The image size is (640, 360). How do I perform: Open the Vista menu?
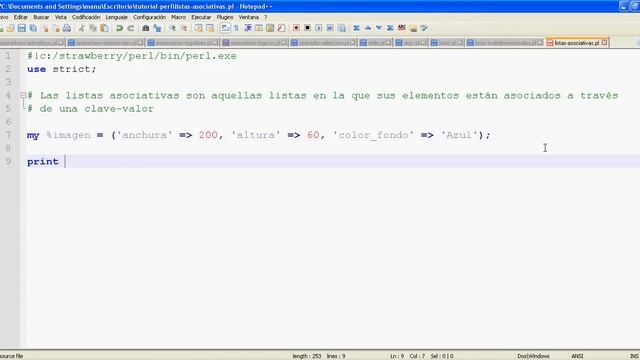click(60, 17)
